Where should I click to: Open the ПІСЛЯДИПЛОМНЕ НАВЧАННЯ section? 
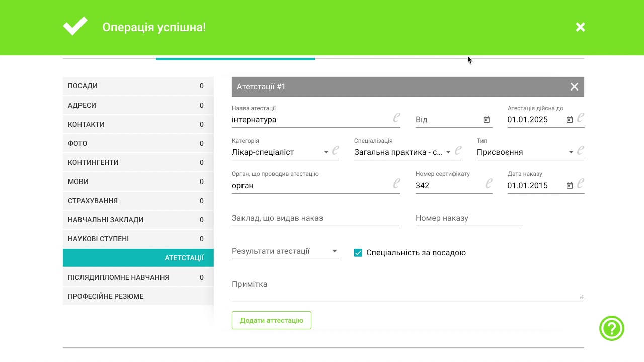pyautogui.click(x=138, y=277)
